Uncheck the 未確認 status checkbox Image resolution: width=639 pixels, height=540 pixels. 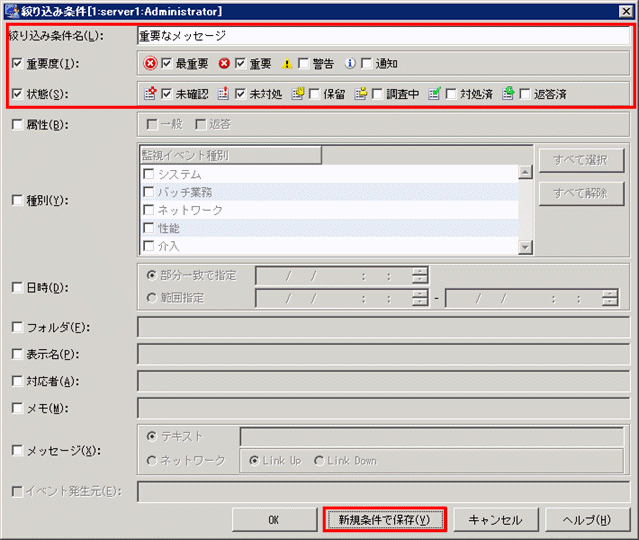pyautogui.click(x=166, y=94)
